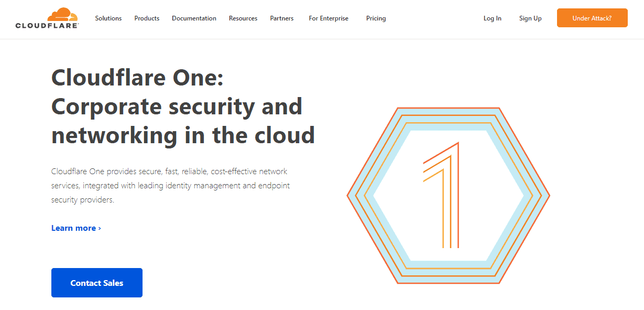
Task: Open the Documentation menu item
Action: click(194, 18)
